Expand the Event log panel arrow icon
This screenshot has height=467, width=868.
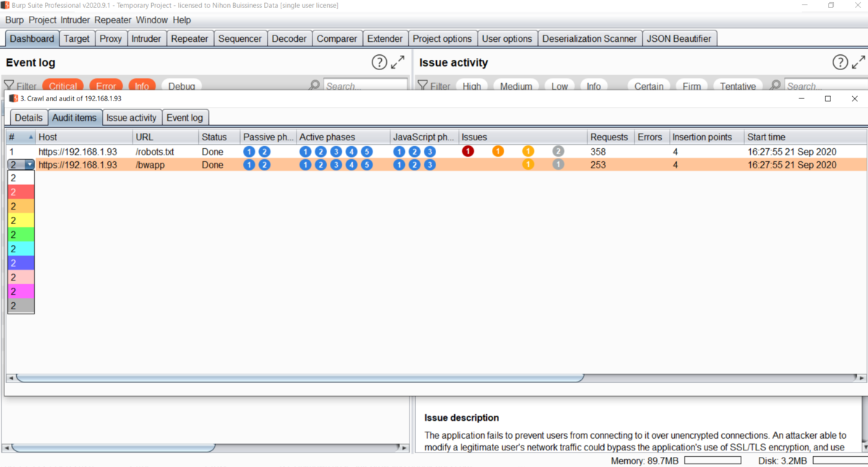pyautogui.click(x=398, y=62)
